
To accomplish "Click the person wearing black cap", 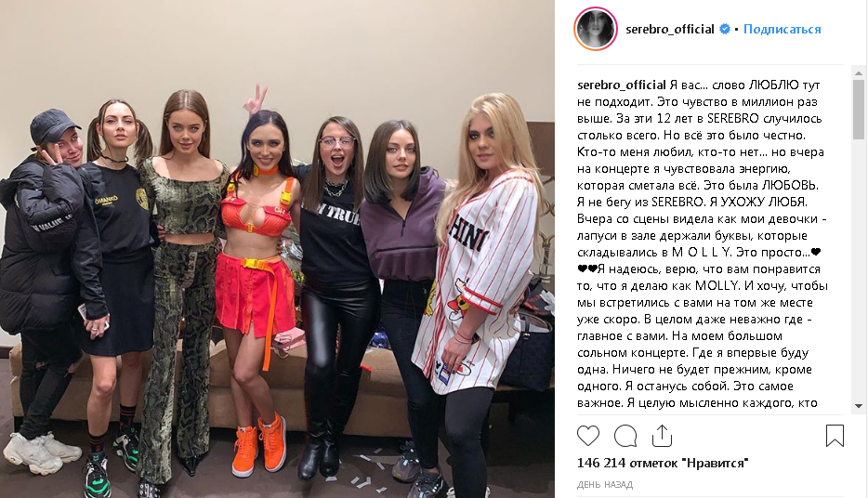I will [x=42, y=277].
